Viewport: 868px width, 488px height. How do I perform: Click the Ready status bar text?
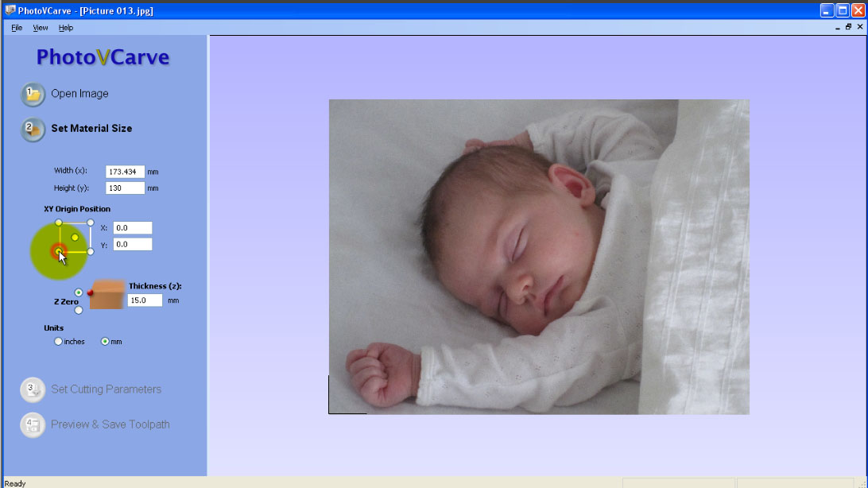click(15, 483)
